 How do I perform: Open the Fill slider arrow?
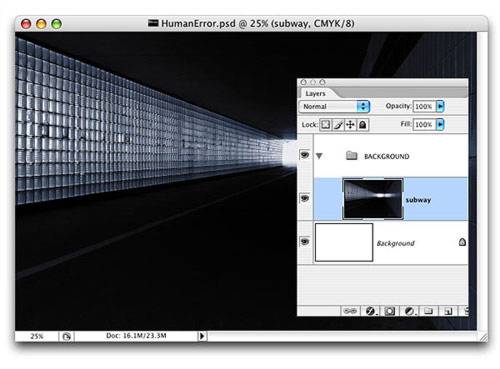click(x=440, y=124)
